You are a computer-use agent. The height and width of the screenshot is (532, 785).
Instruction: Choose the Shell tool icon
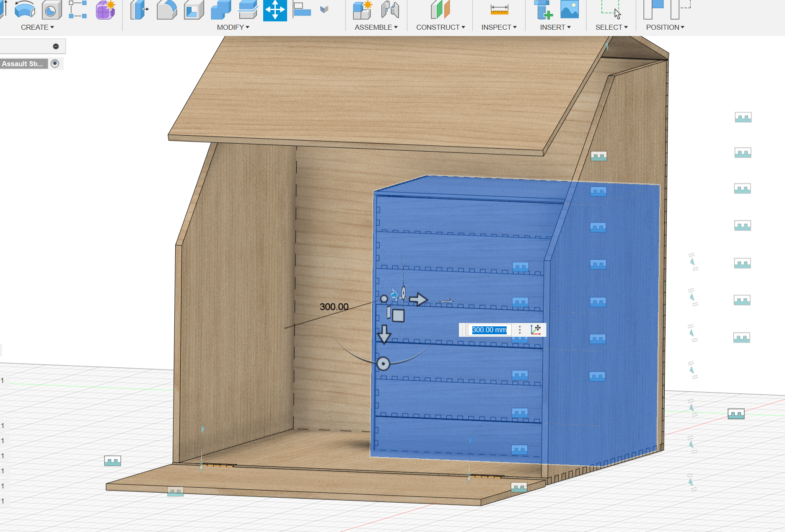pos(193,10)
